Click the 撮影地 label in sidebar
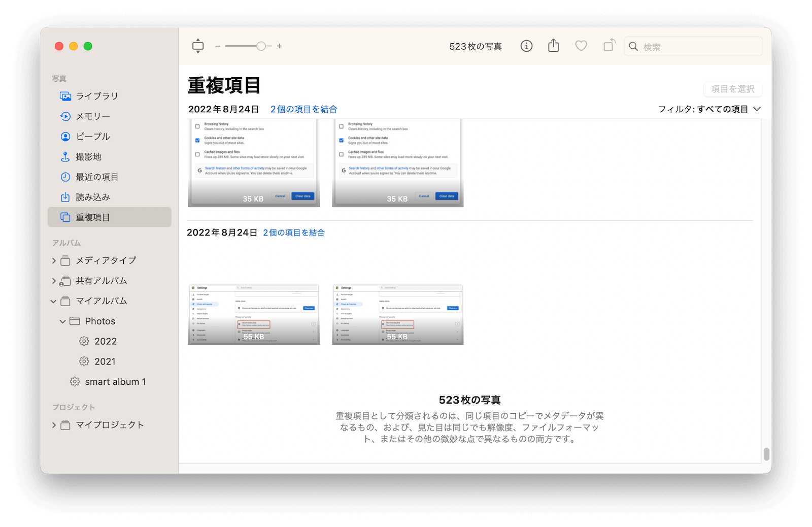 [89, 157]
